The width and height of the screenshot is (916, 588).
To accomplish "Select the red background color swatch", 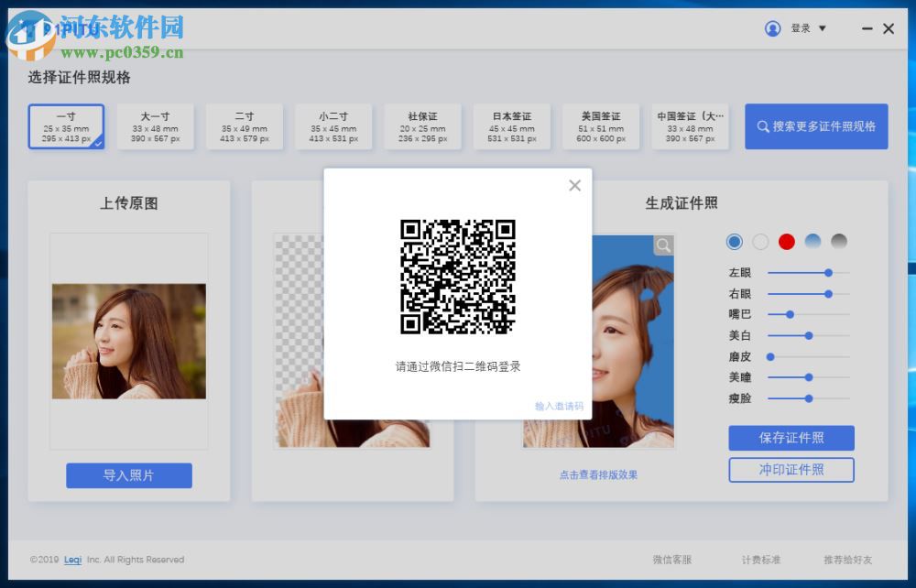I will click(x=786, y=242).
